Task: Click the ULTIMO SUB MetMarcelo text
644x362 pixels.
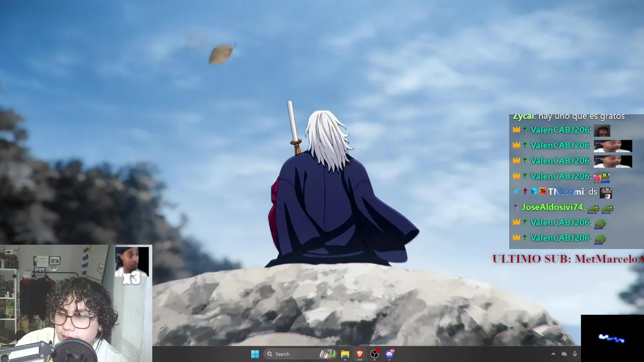Action: coord(568,259)
